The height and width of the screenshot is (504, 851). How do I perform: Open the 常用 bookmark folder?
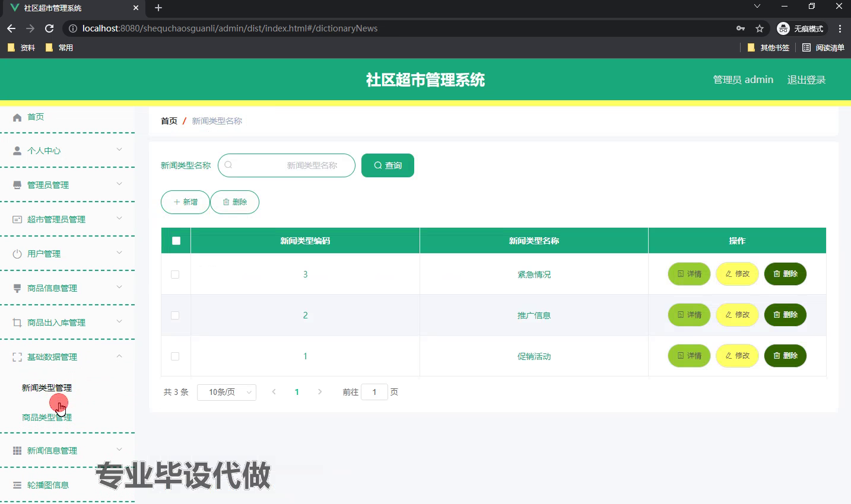click(59, 47)
